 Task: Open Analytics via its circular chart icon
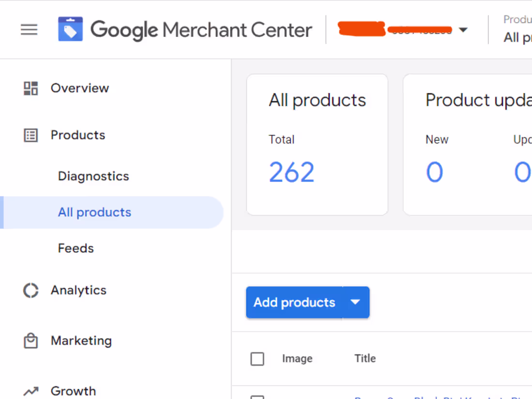tap(30, 290)
